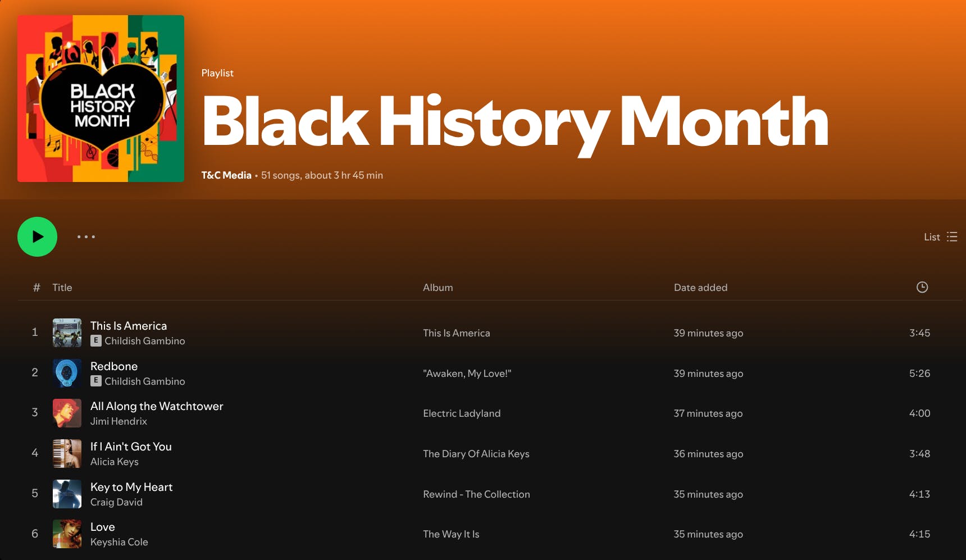Click the album art for Love by Keyshia Cole

tap(66, 534)
